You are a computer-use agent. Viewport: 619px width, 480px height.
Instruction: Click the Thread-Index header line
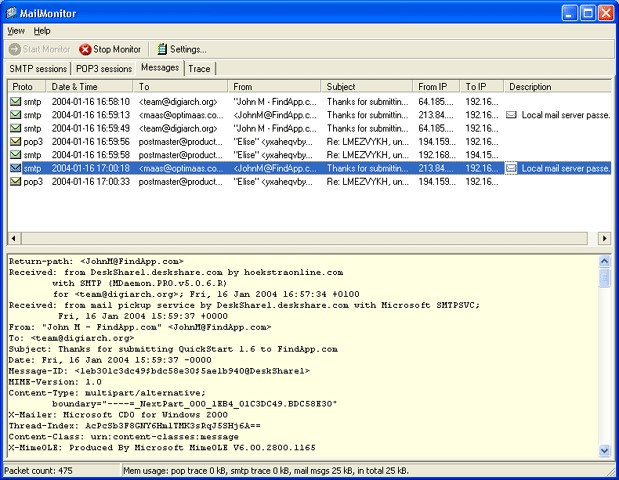coord(135,426)
